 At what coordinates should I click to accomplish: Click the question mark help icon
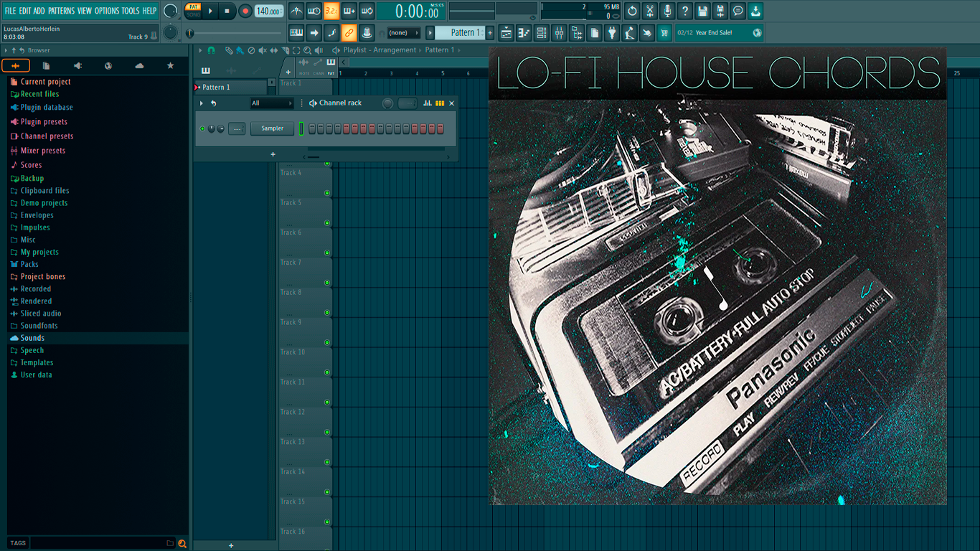[x=685, y=11]
